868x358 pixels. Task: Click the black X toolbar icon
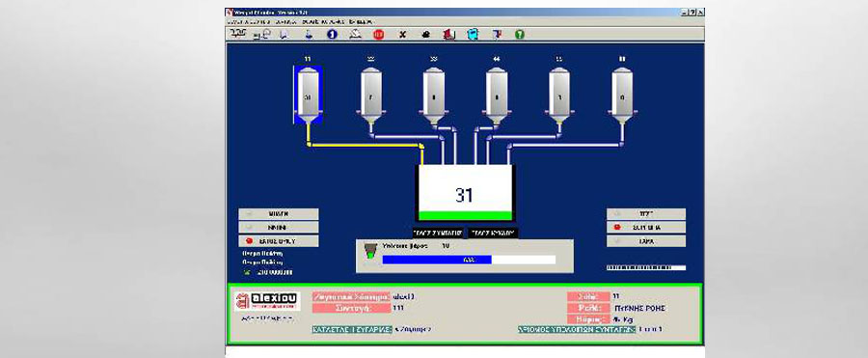click(x=402, y=35)
